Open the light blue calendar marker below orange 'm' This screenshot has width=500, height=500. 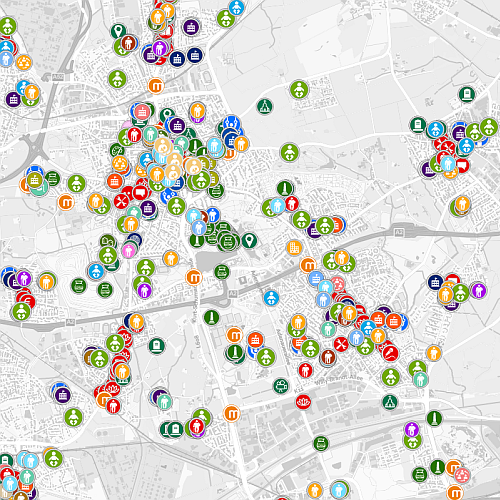pyautogui.click(x=316, y=278)
